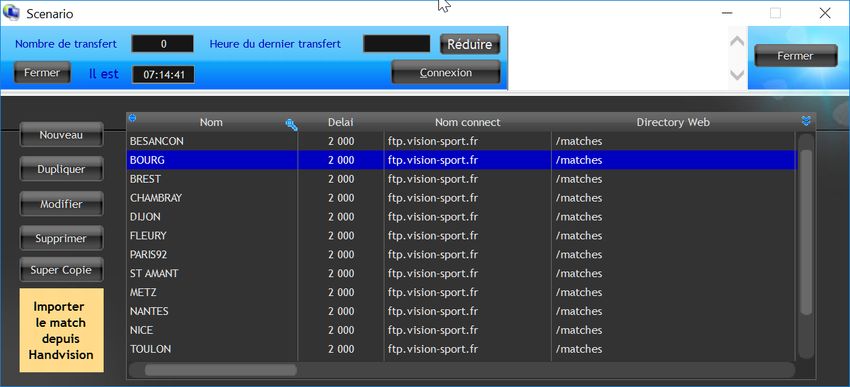Viewport: 850px width, 387px height.
Task: Select the NANTES row
Action: (x=461, y=312)
